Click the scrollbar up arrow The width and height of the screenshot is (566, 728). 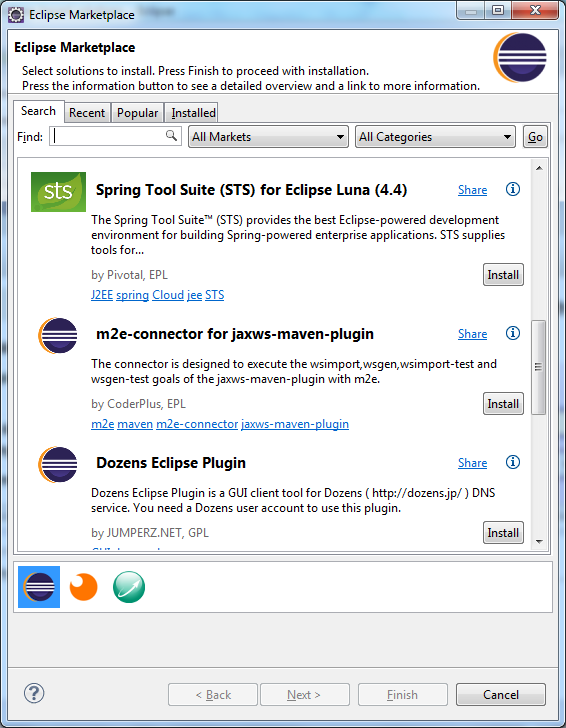coord(539,168)
